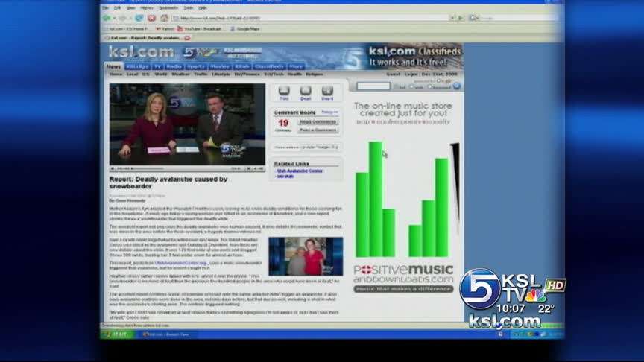Select the sponsored search radio button
This screenshot has height=362, width=644.
[429, 87]
